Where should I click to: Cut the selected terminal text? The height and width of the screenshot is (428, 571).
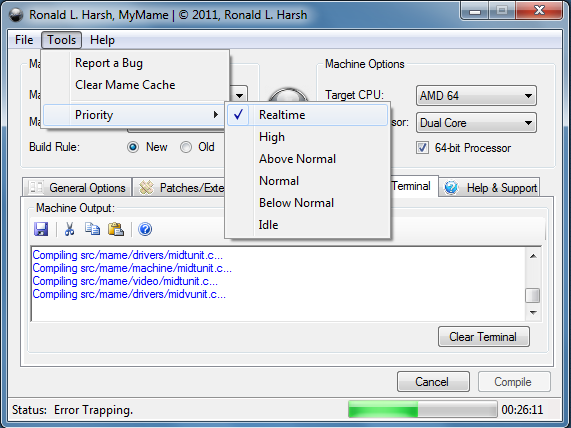(x=69, y=229)
